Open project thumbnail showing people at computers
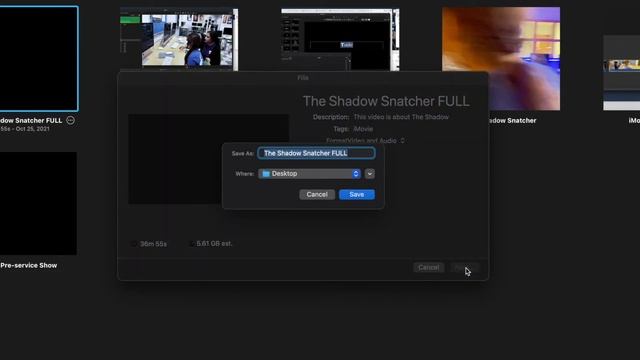 (x=179, y=40)
